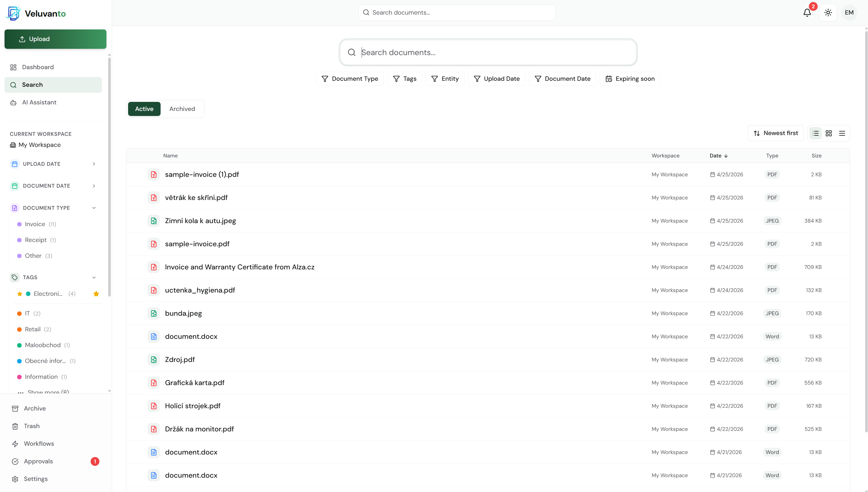This screenshot has width=868, height=492.
Task: Expand the Upload Date sidebar section
Action: [53, 164]
